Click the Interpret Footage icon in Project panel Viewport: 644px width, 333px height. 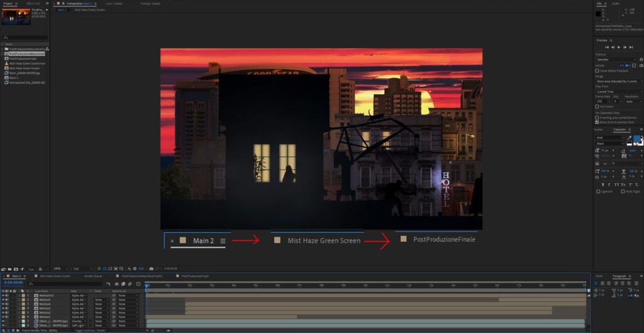tap(3, 269)
